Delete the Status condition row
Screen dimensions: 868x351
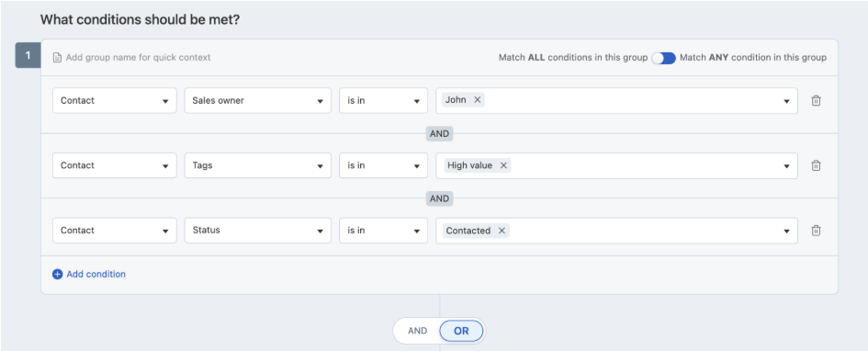[x=816, y=231]
